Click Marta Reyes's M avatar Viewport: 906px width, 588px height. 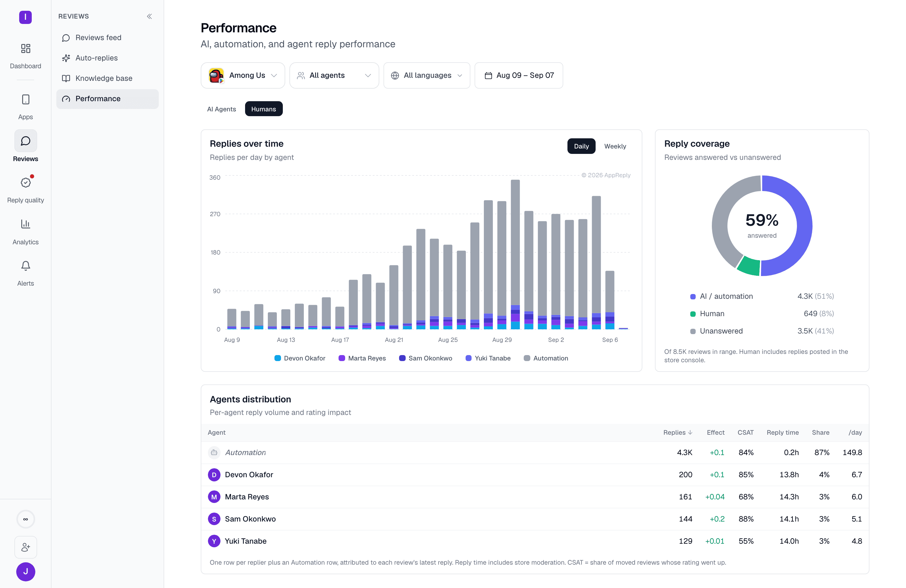pyautogui.click(x=214, y=497)
